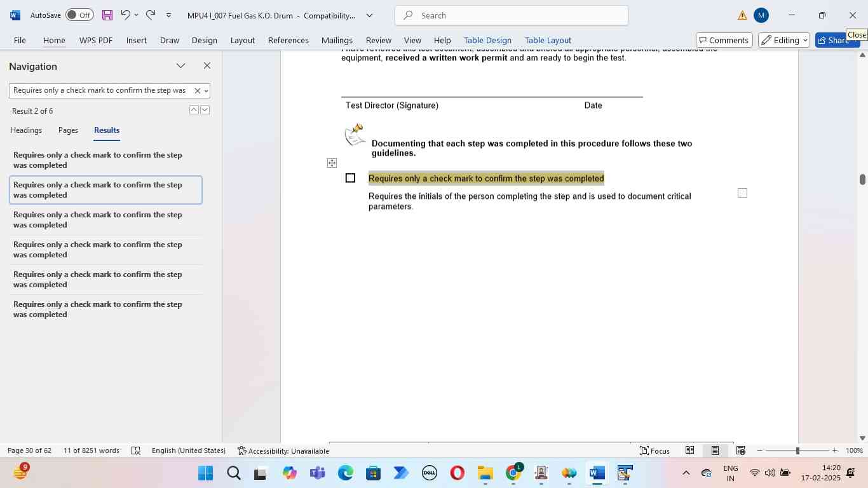Open the Table Design tab
Screen dimensions: 868x488
487,40
